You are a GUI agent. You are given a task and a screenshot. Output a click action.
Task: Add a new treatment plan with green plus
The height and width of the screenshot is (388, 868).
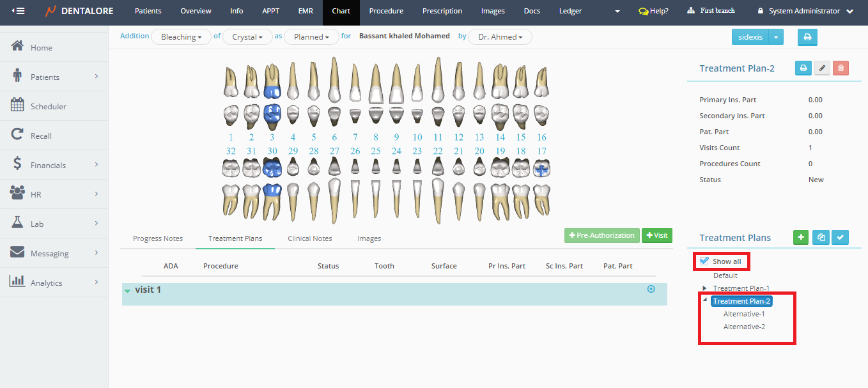800,238
